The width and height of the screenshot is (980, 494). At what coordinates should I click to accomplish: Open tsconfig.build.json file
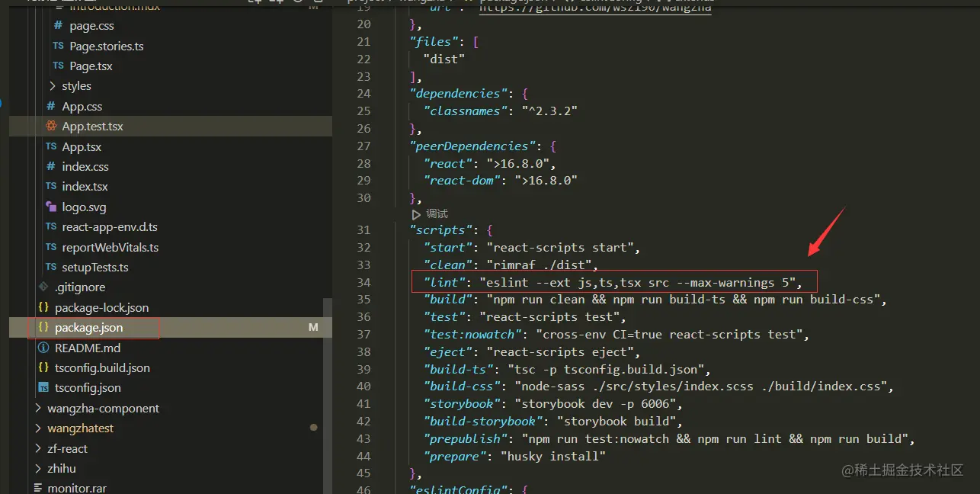(102, 367)
